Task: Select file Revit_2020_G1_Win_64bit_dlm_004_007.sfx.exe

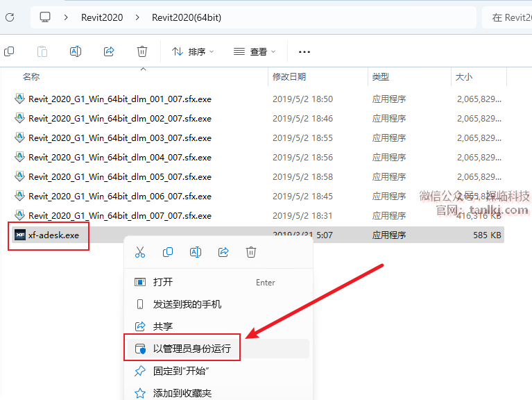Action: click(x=120, y=157)
